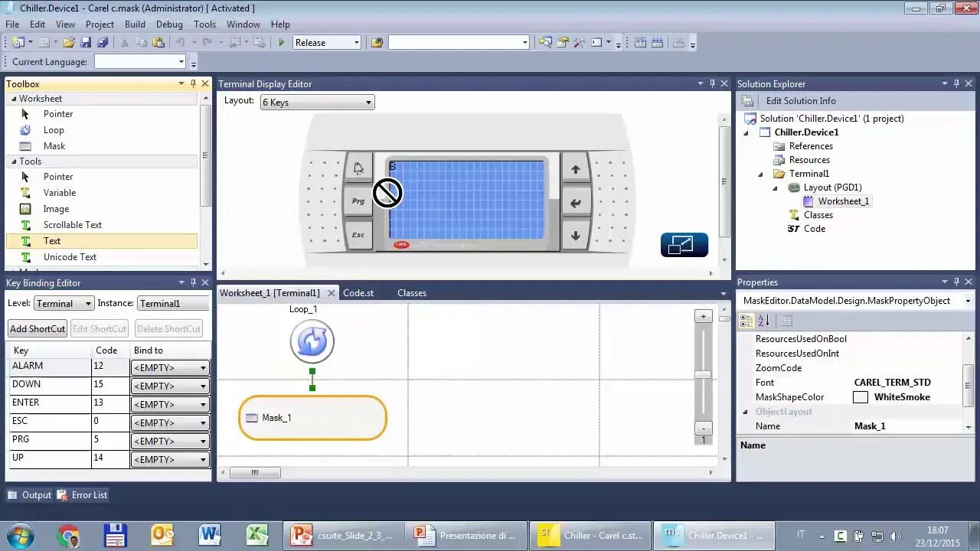Toggle auto-hide pin on Key Binding Editor
This screenshot has width=980, height=551.
(x=193, y=282)
